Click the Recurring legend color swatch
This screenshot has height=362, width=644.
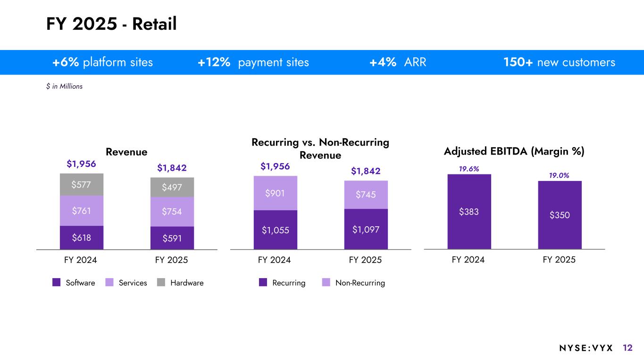click(263, 283)
